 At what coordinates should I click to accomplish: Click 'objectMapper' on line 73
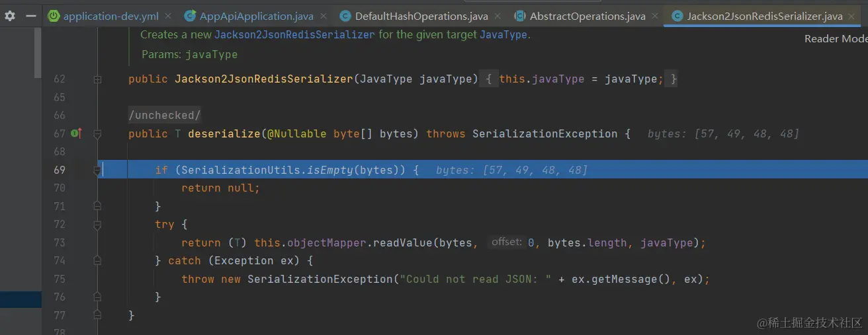click(x=327, y=242)
